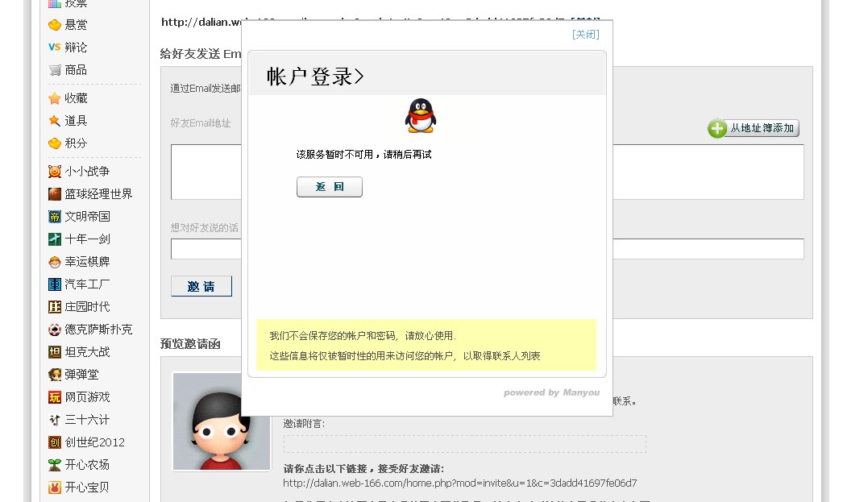
Task: Click the 十年一剑 app icon
Action: (x=54, y=239)
